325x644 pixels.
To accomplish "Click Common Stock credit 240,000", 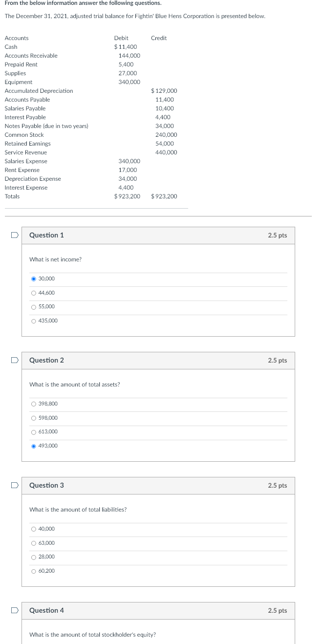I will coord(166,135).
